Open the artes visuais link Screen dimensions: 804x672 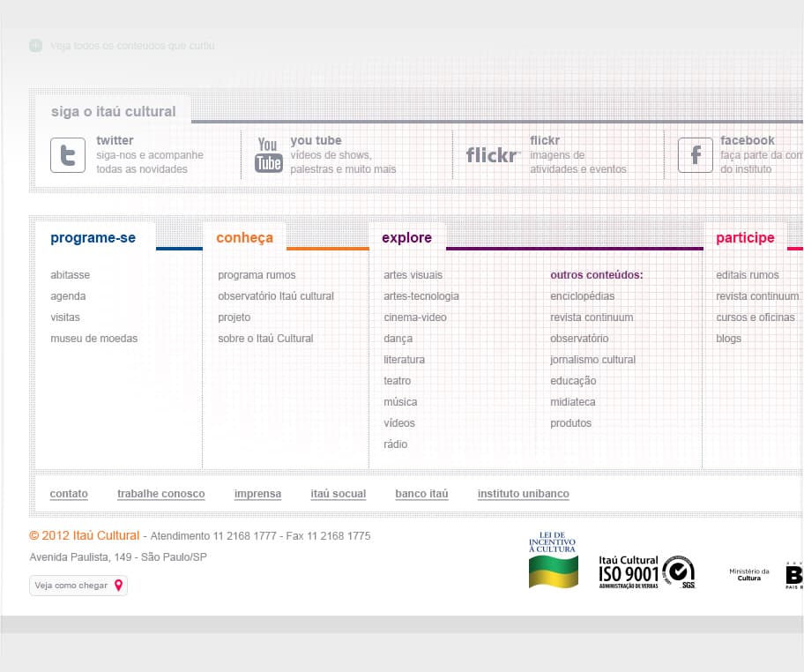click(413, 275)
